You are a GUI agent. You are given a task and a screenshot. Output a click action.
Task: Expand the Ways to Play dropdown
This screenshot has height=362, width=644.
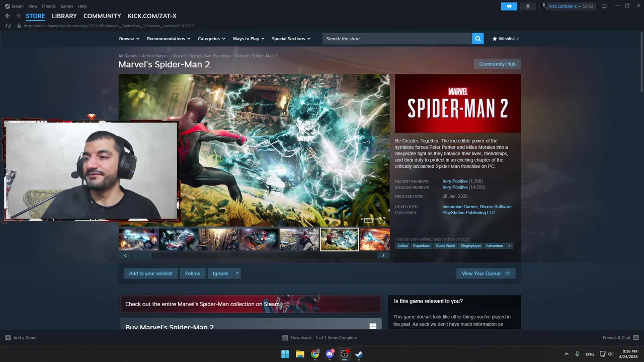tap(249, 39)
